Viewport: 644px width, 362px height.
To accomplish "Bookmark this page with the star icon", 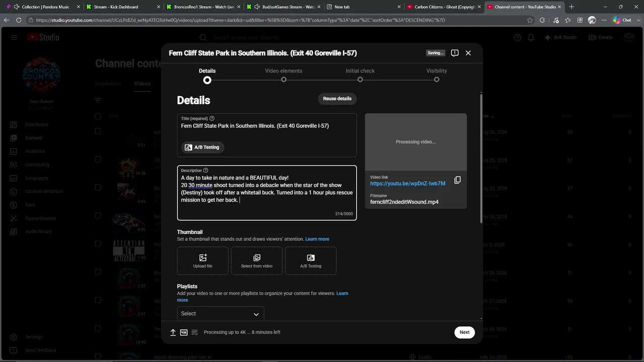I will click(530, 20).
